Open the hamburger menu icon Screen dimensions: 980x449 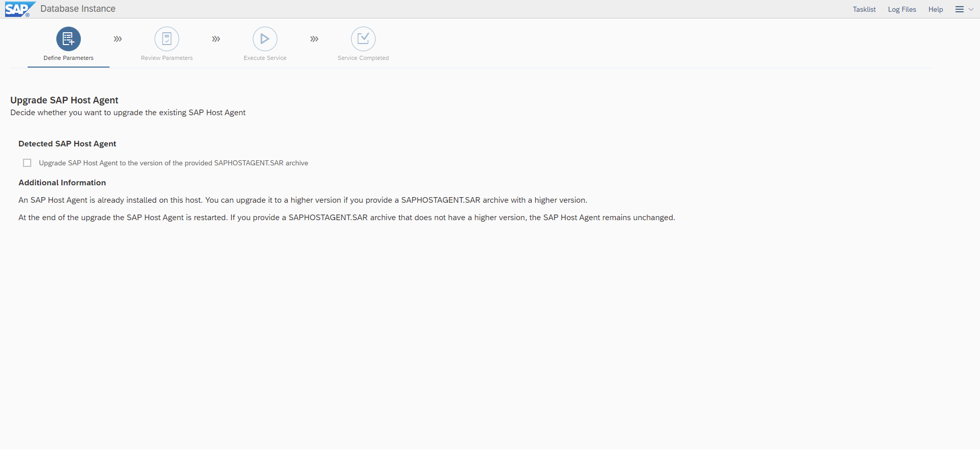click(x=960, y=9)
